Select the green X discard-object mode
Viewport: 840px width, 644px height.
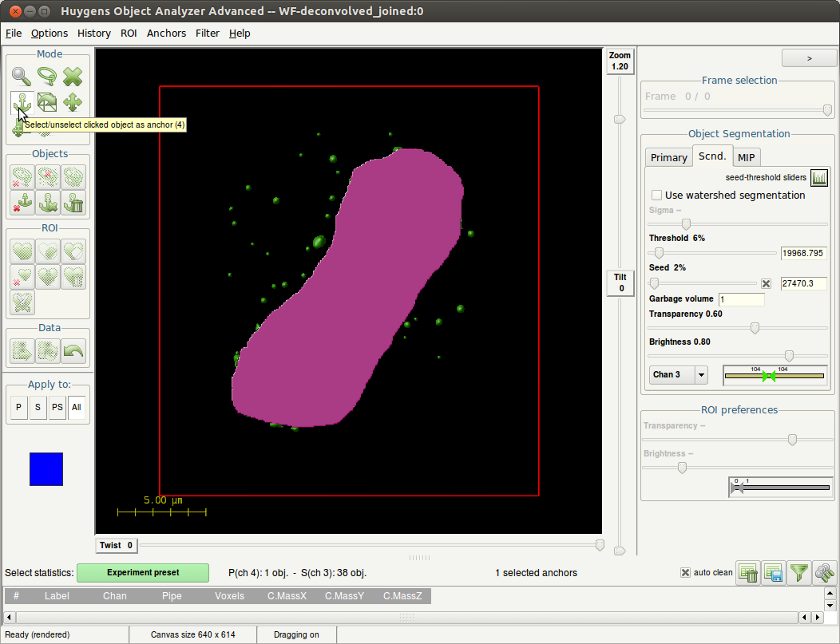(73, 77)
